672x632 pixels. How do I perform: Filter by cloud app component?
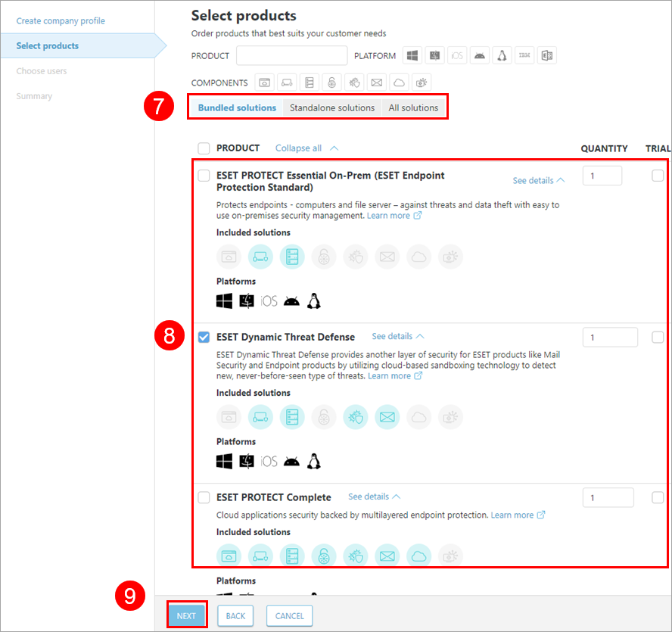click(399, 83)
